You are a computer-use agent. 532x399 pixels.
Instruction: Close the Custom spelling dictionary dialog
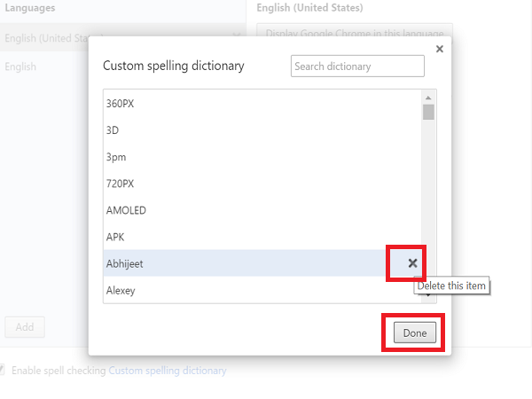tap(440, 49)
